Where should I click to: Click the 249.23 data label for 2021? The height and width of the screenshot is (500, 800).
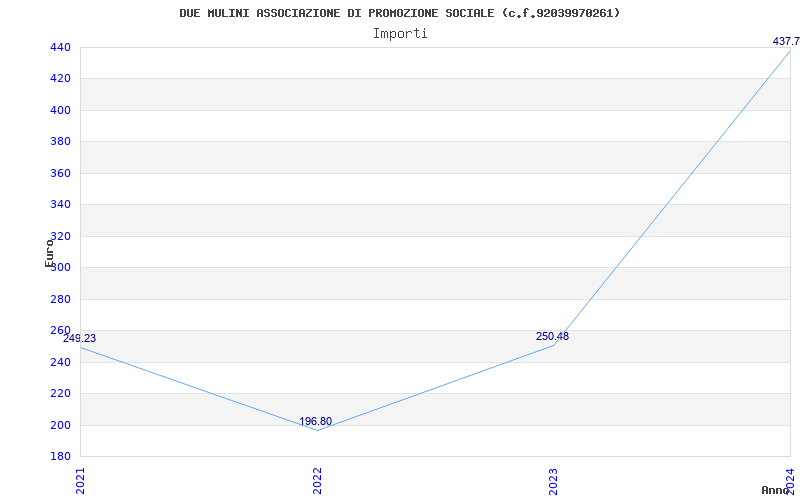[79, 338]
